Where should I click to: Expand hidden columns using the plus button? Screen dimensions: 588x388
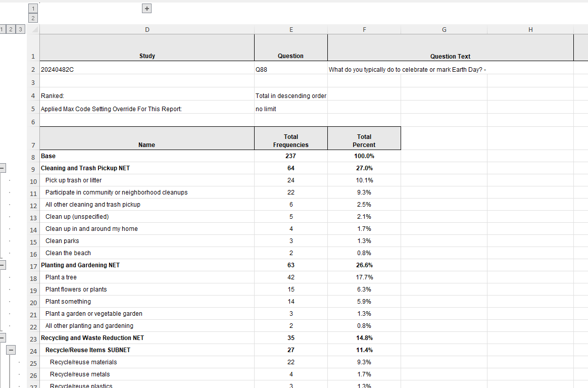click(147, 9)
